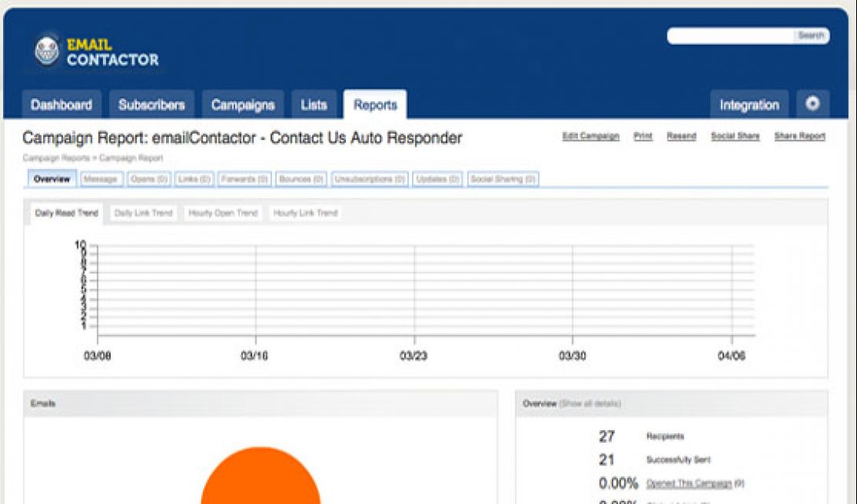The image size is (857, 504).
Task: Click the 04/06 date on chart axis
Action: 731,356
